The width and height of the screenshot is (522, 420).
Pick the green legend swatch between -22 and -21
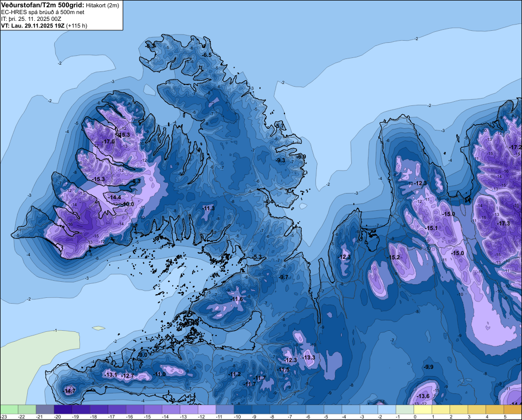coord(27,410)
